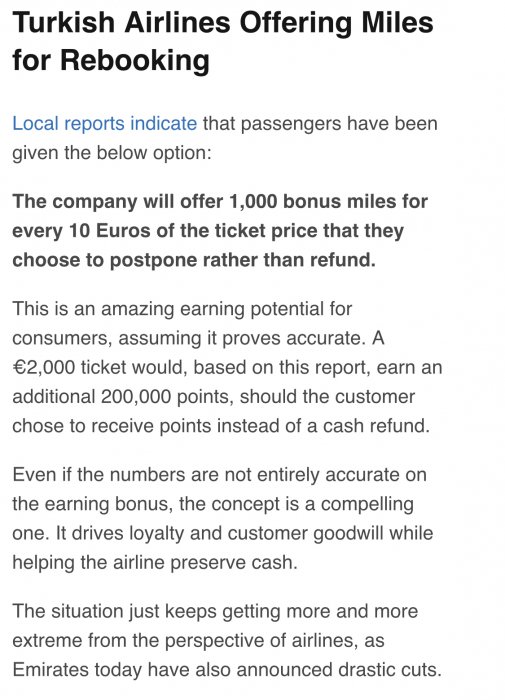Click the line "Even if the numbers are not entirely accurate on"
Image resolution: width=505 pixels, height=700 pixels.
click(219, 474)
